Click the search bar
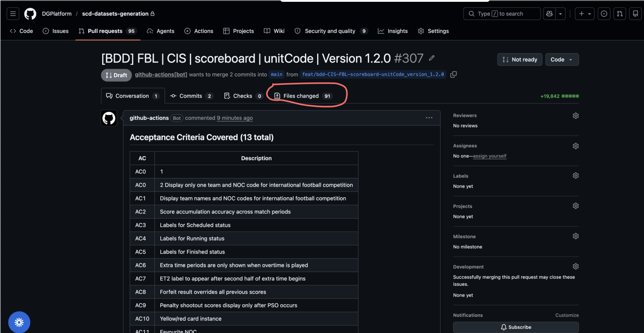The height and width of the screenshot is (333, 644). [502, 14]
